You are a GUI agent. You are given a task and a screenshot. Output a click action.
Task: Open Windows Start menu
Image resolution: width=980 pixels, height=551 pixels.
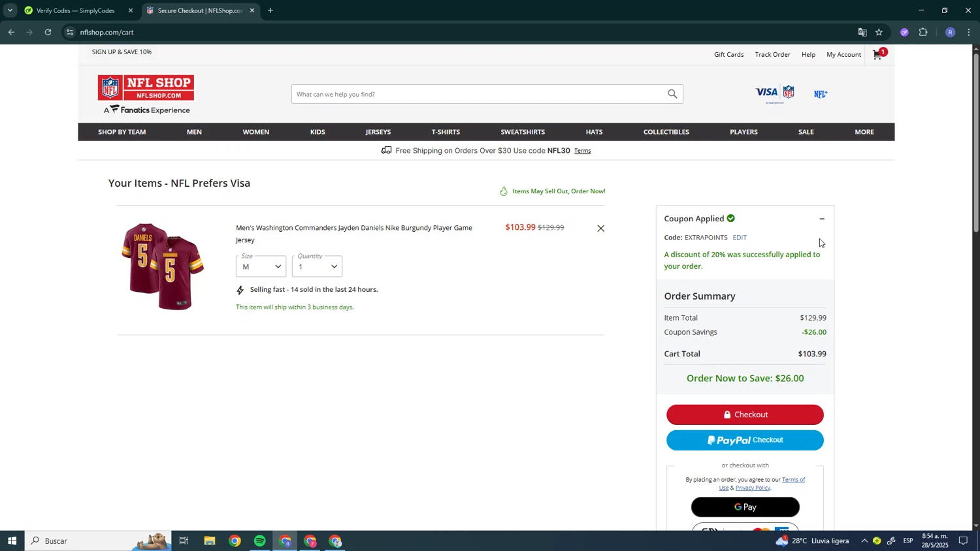12,541
